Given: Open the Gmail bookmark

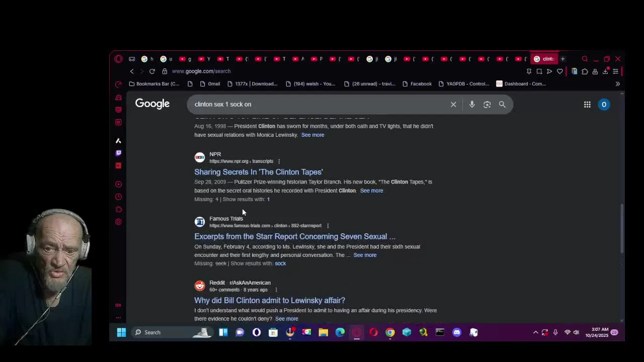Looking at the screenshot, I should pos(210,84).
